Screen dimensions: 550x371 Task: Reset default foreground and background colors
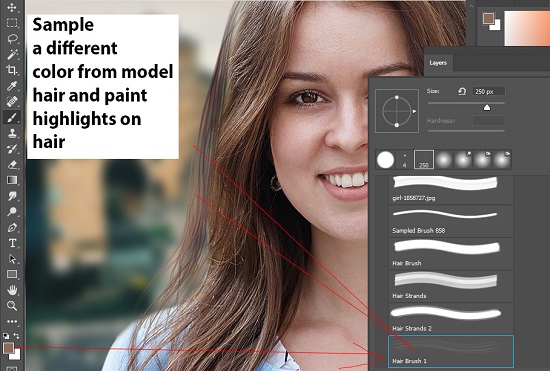click(6, 336)
